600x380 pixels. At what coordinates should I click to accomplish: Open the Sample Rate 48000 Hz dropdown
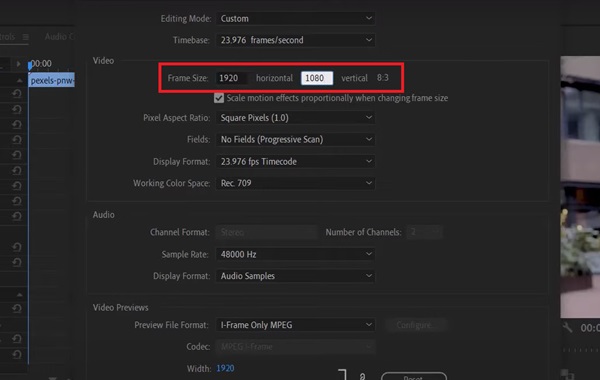click(295, 254)
